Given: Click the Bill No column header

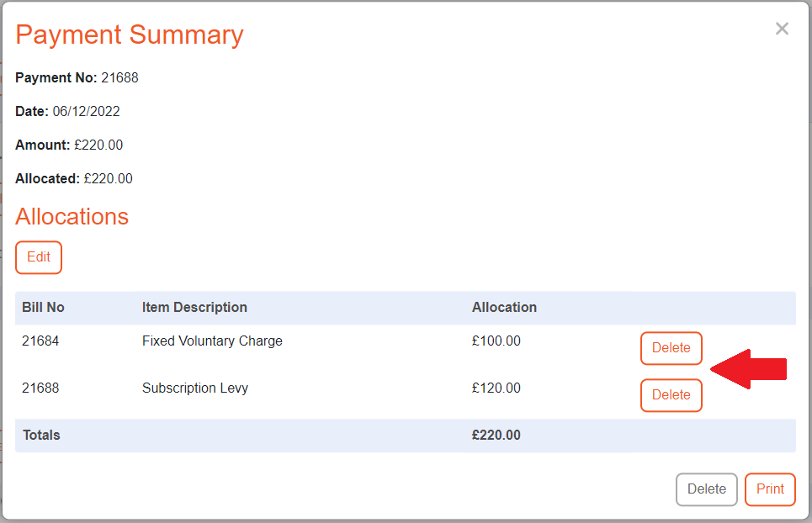Looking at the screenshot, I should click(43, 307).
